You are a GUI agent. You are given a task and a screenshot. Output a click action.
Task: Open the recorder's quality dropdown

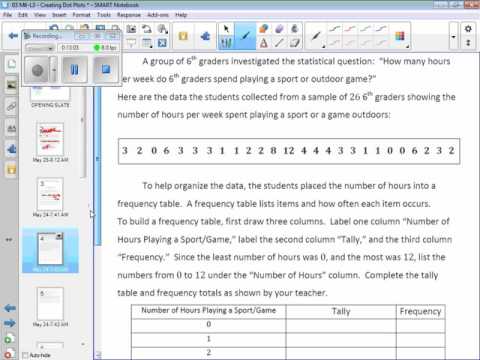40,48
